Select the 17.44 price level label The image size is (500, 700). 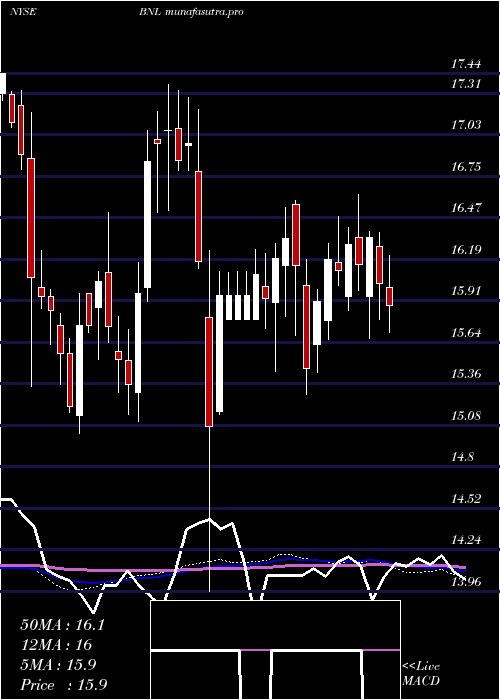tap(466, 64)
